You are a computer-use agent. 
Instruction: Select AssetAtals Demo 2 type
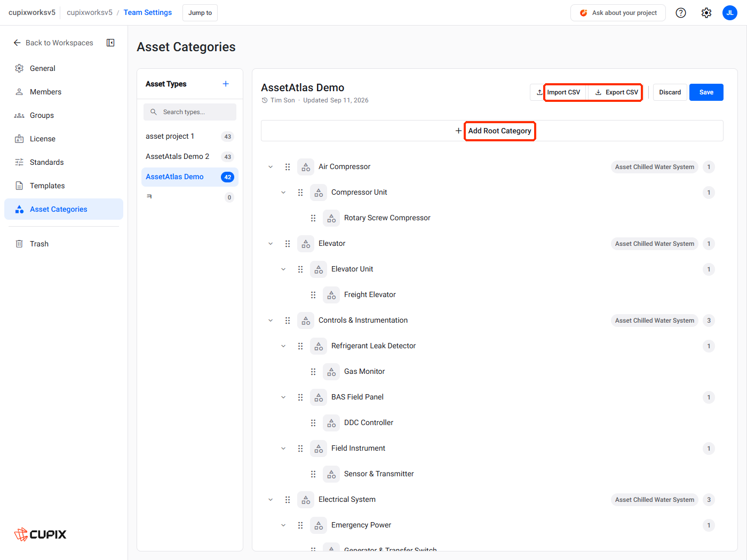tap(190, 157)
